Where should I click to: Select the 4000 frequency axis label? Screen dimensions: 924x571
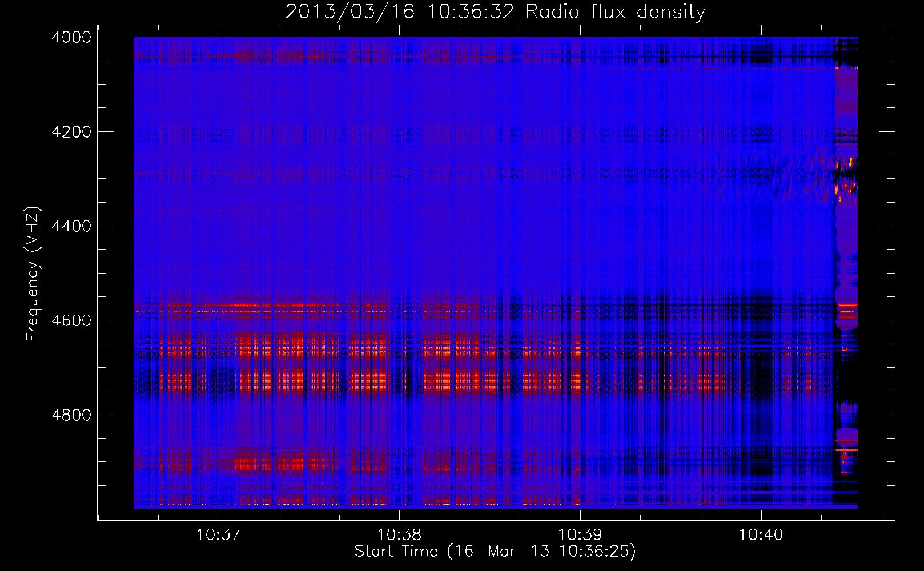coord(71,37)
